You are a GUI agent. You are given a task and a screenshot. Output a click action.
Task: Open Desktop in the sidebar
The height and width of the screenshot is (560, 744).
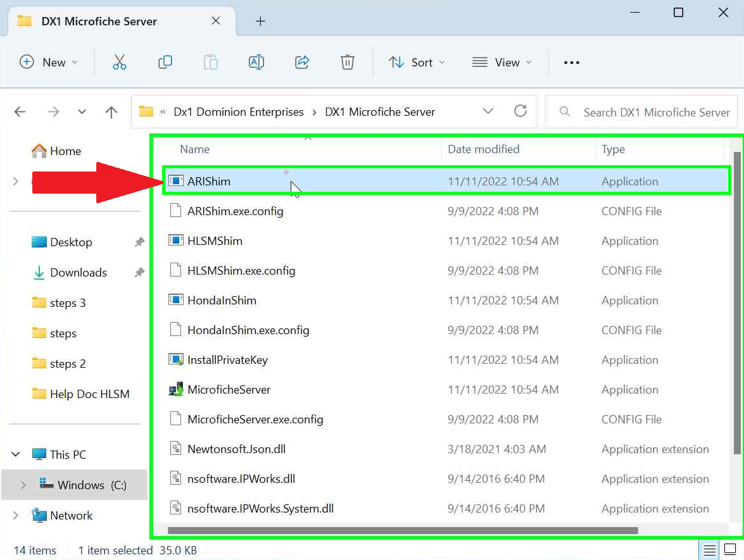[71, 242]
